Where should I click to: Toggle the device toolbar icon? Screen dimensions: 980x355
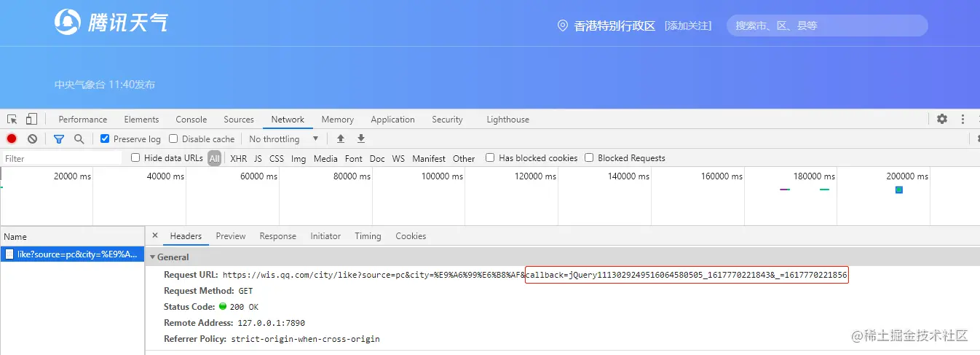(x=31, y=119)
